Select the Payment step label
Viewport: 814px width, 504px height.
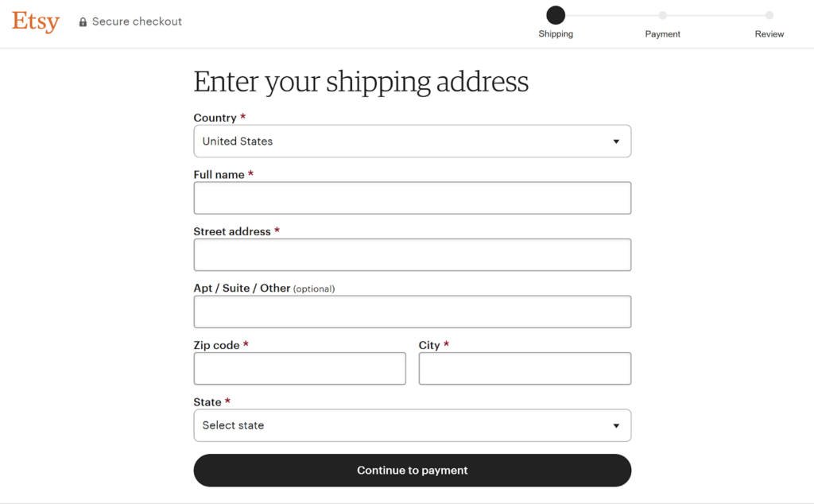662,34
